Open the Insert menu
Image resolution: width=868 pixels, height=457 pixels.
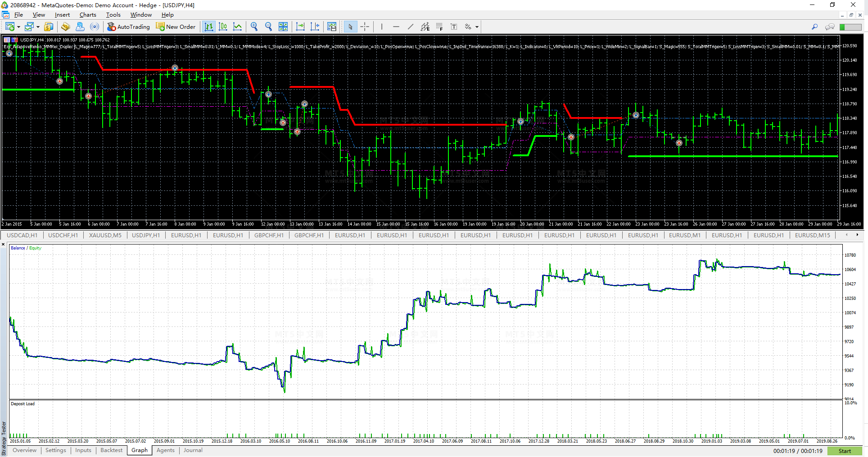(62, 15)
